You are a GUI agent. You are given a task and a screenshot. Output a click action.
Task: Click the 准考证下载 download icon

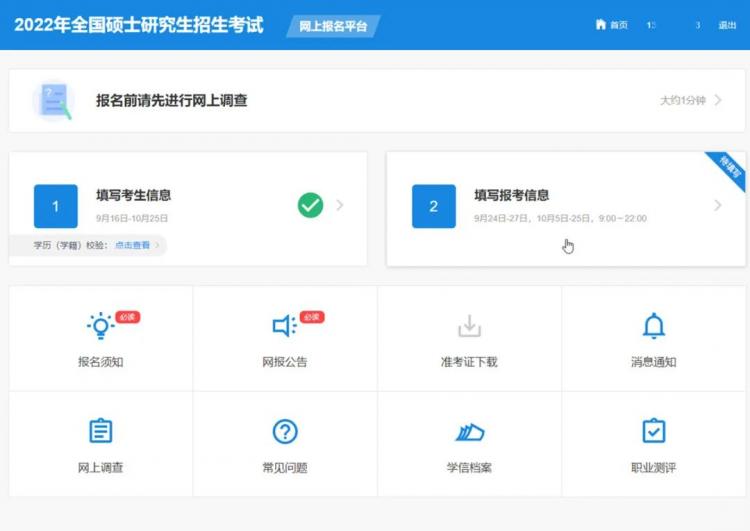coord(469,327)
